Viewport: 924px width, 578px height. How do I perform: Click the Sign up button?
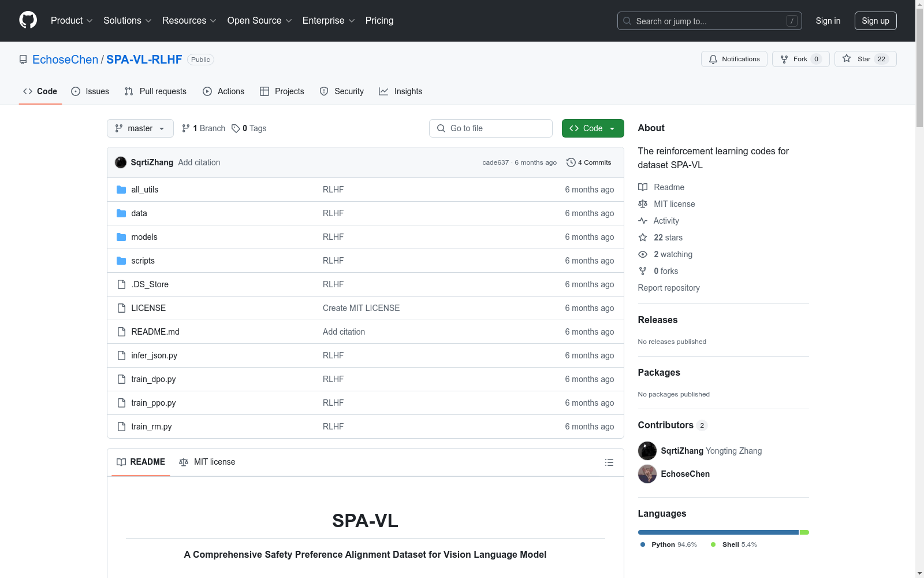pyautogui.click(x=875, y=21)
